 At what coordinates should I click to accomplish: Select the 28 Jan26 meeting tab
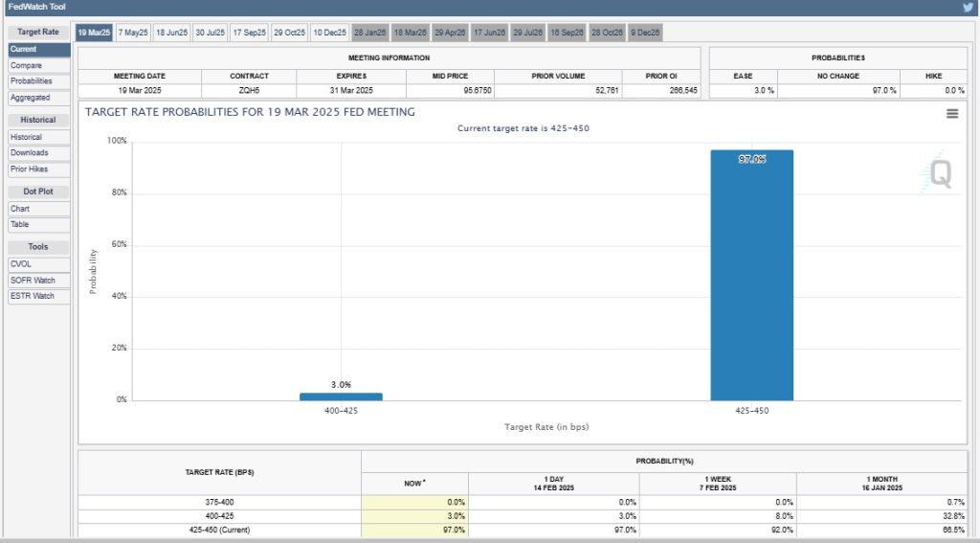coord(370,33)
